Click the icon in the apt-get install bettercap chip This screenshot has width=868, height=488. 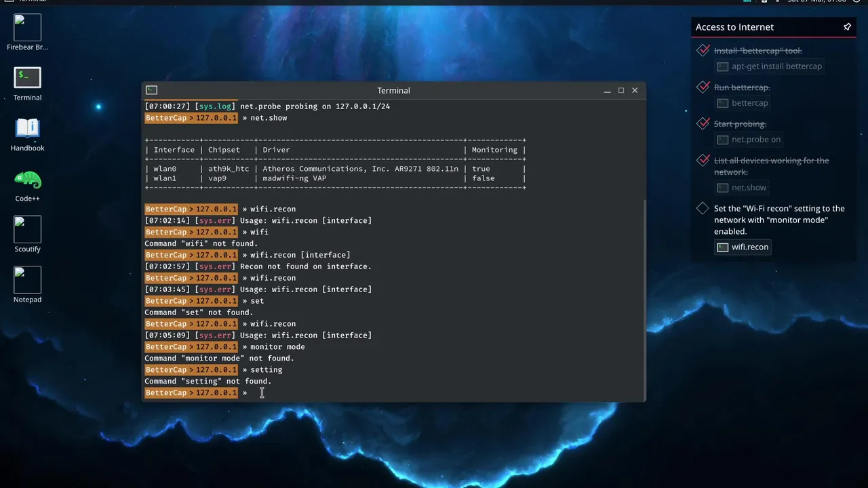(x=723, y=66)
